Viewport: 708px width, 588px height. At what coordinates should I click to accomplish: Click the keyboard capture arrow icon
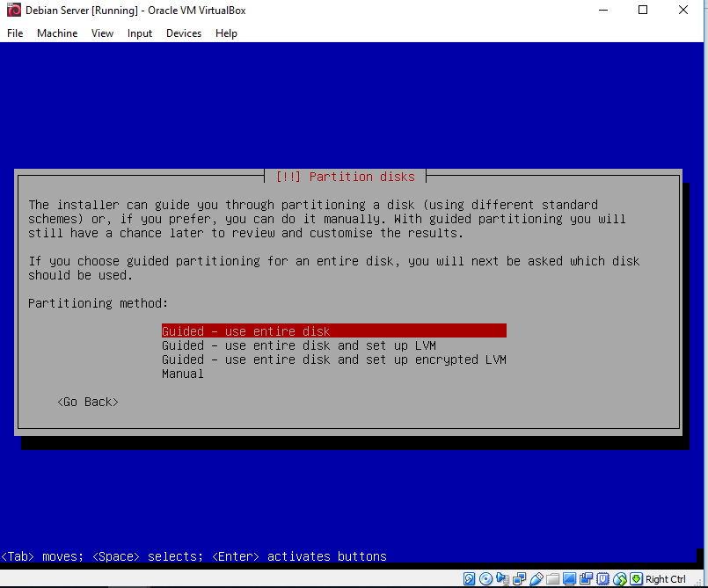(636, 579)
